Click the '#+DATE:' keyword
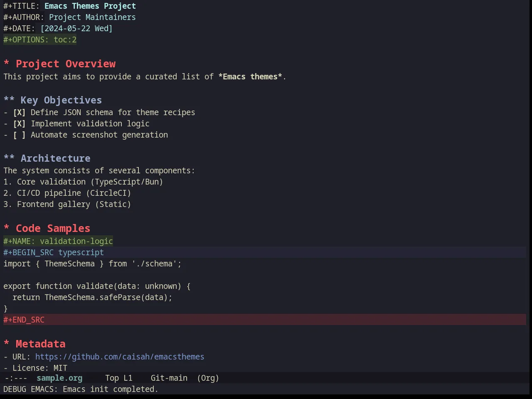The image size is (532, 399). [19, 28]
